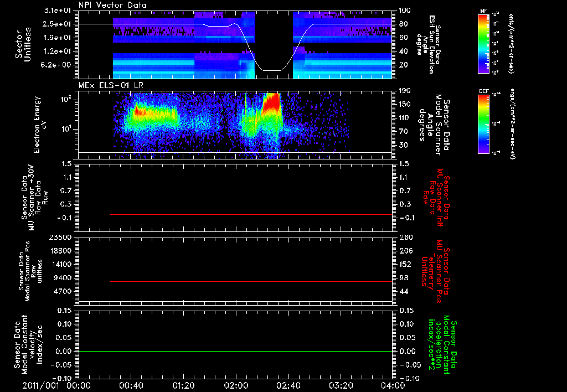Click the 9400 scanner position tick

click(63, 278)
